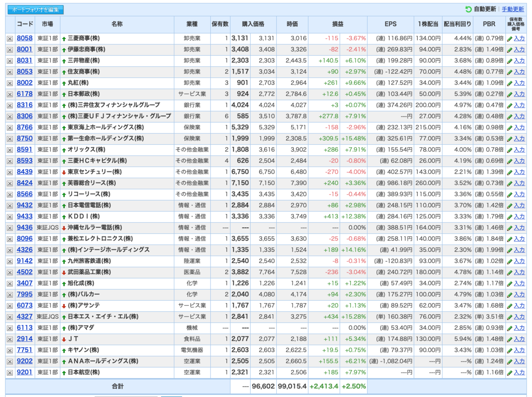Delete the 日本郵政 row via X icon

(10, 94)
